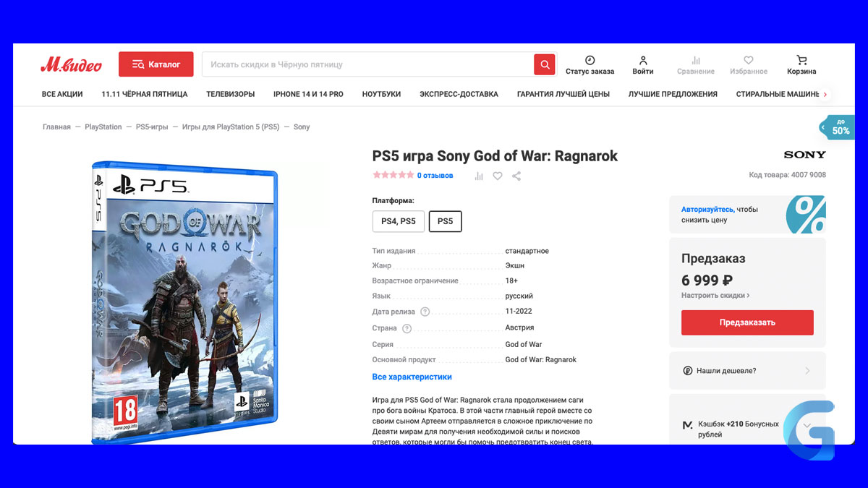Screen dimensions: 868x488
Task: Open Все характеристики link
Action: (412, 377)
